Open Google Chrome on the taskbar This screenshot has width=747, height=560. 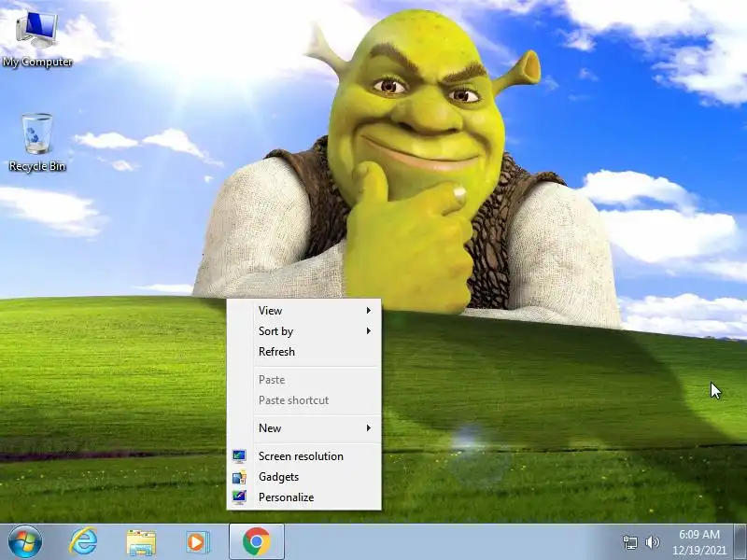tap(256, 541)
